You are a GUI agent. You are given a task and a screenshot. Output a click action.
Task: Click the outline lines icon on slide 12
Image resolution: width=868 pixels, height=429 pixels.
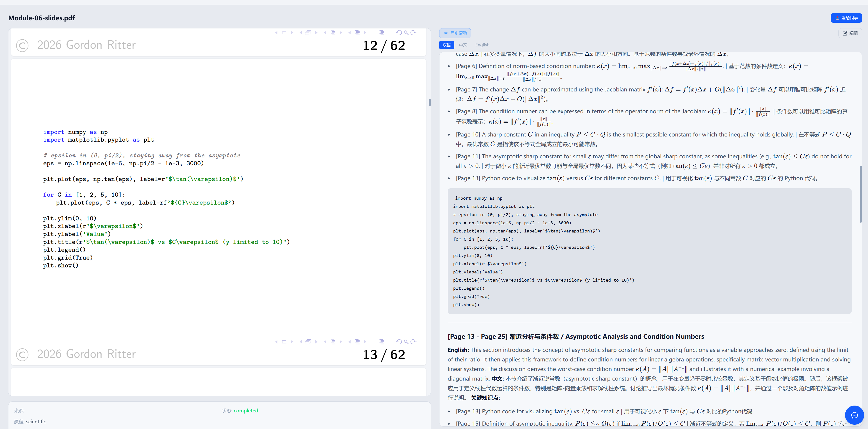[382, 33]
